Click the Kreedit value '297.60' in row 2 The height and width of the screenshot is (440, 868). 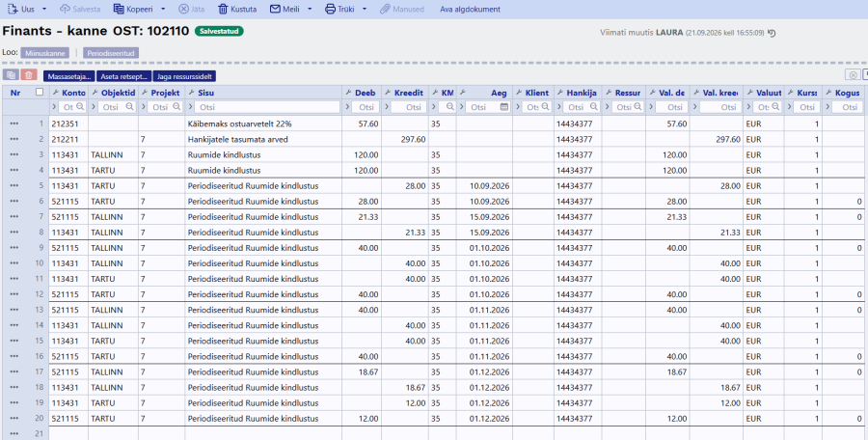413,139
